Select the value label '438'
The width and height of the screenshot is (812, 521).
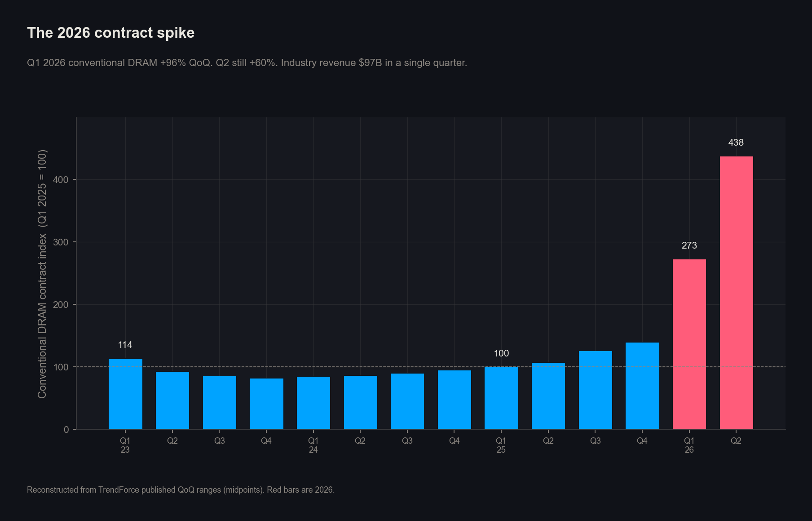(x=736, y=142)
